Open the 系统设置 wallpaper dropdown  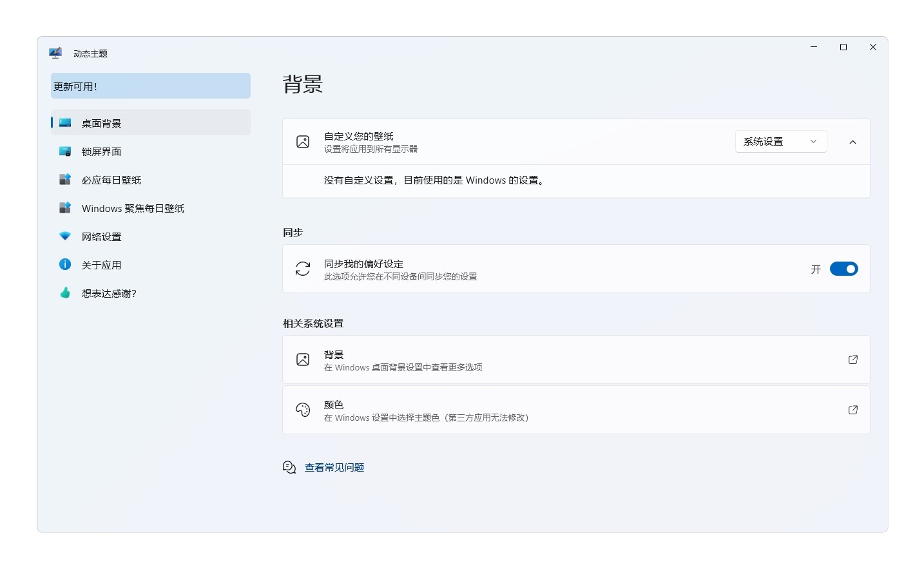781,142
